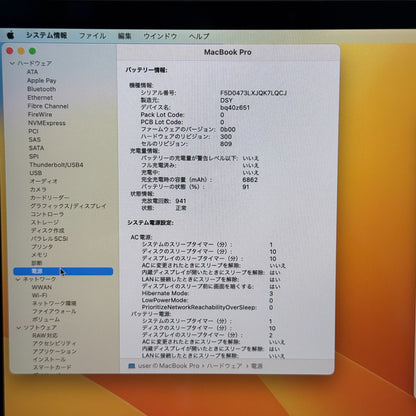Select メモリ in the sidebar

coord(39,255)
